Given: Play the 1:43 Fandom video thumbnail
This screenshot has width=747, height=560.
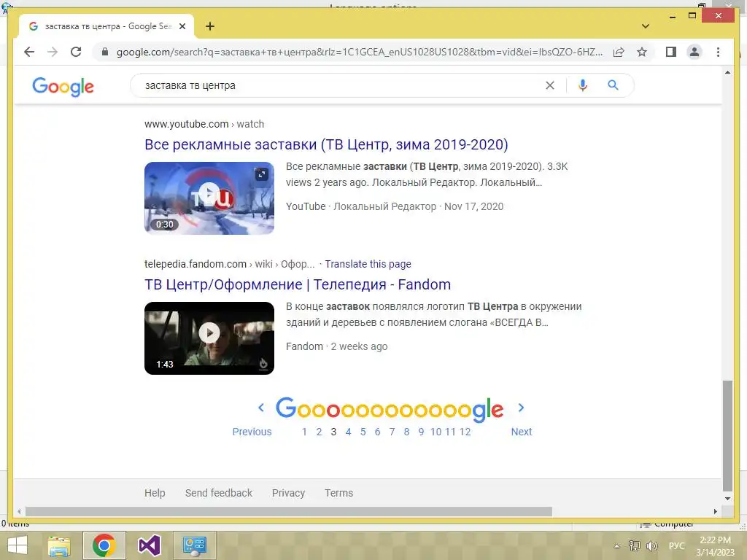Looking at the screenshot, I should (x=209, y=338).
